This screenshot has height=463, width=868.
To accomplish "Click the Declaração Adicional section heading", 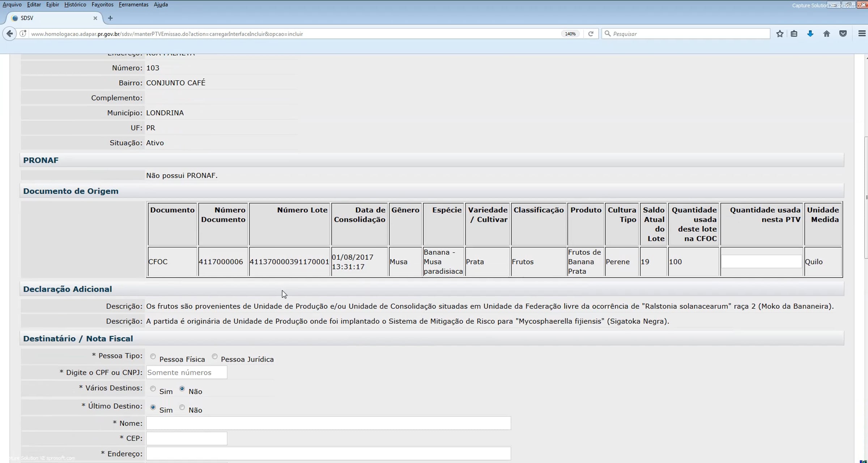I will (68, 289).
